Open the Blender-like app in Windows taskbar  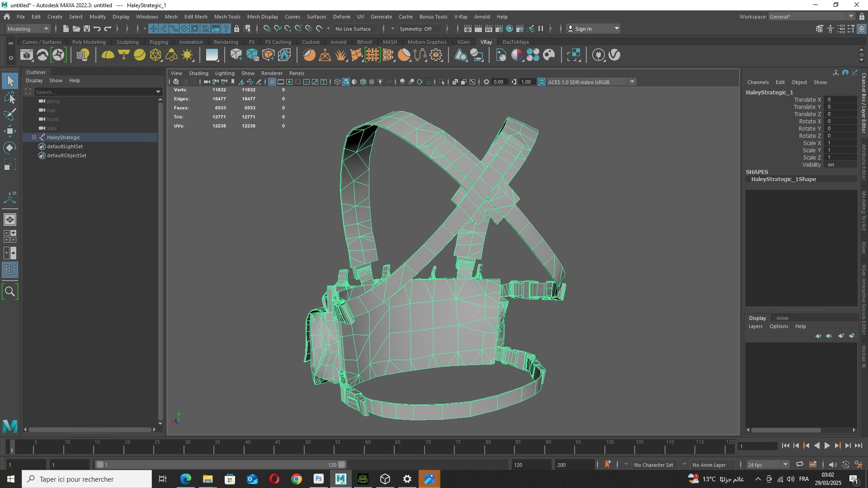[x=385, y=479]
